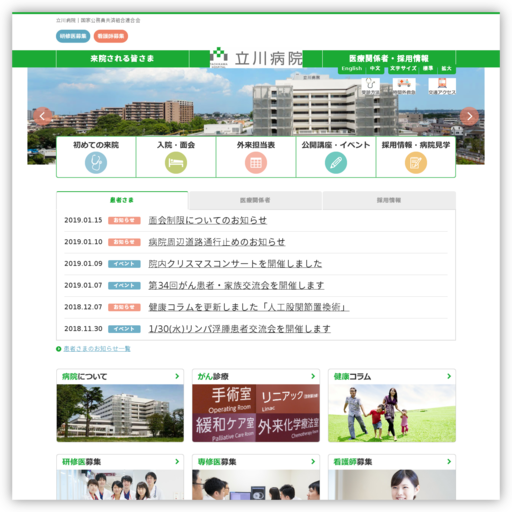512x512 pixels.
Task: Show next slide with right carousel arrow
Action: click(469, 116)
